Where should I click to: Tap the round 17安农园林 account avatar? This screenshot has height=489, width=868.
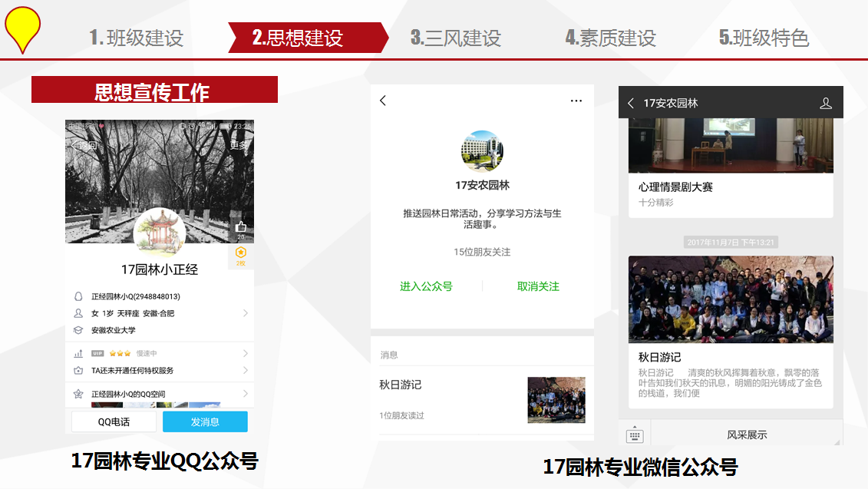(482, 151)
